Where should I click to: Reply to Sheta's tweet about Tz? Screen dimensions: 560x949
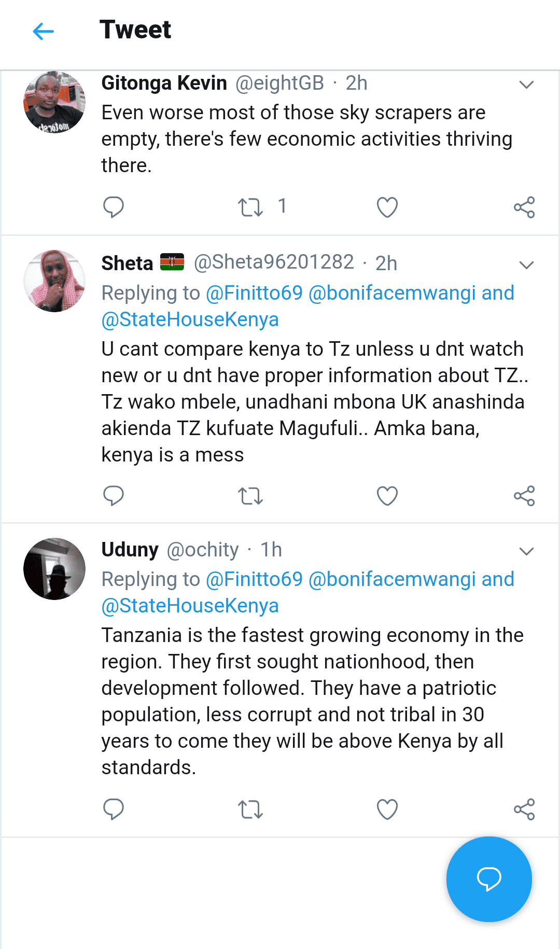[113, 496]
